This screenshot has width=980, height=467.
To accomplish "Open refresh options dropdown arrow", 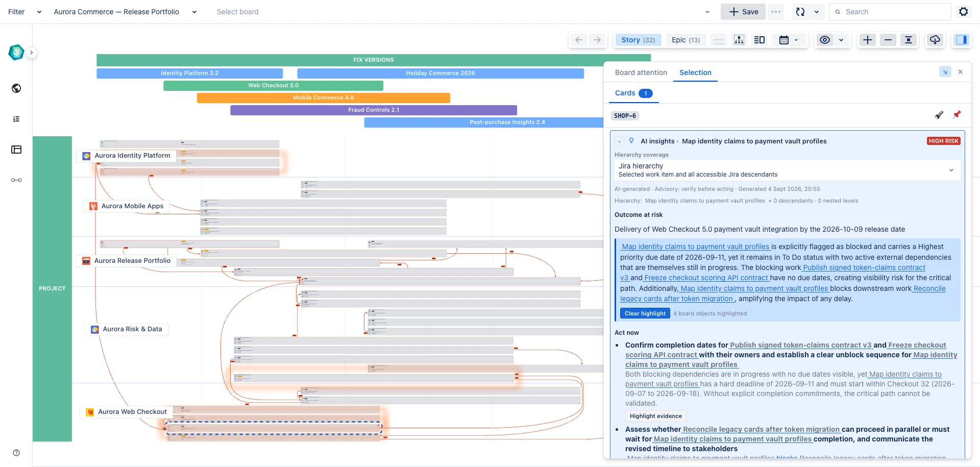I will click(x=817, y=12).
